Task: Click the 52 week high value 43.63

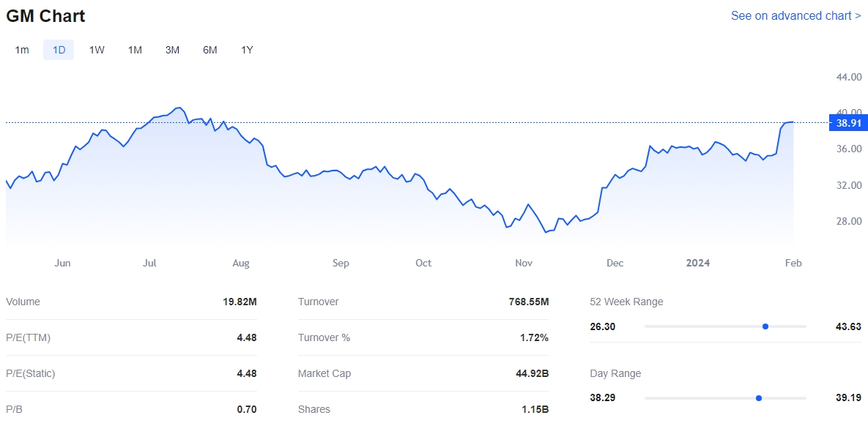Action: 848,326
